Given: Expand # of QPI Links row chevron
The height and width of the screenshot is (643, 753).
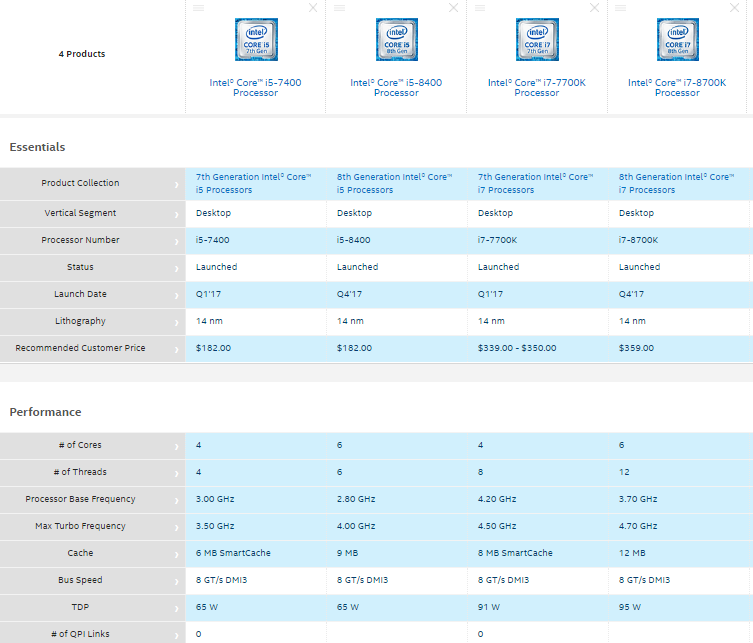Looking at the screenshot, I should [x=177, y=636].
